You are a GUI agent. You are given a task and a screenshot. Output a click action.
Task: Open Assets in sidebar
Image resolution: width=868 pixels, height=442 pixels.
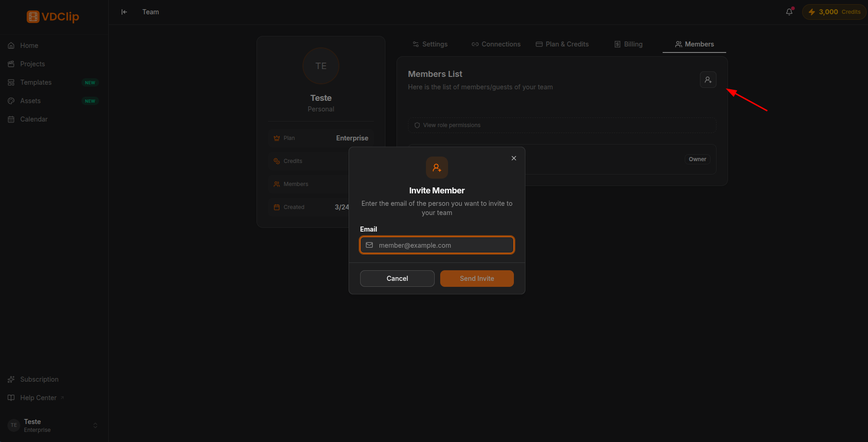[x=54, y=101]
